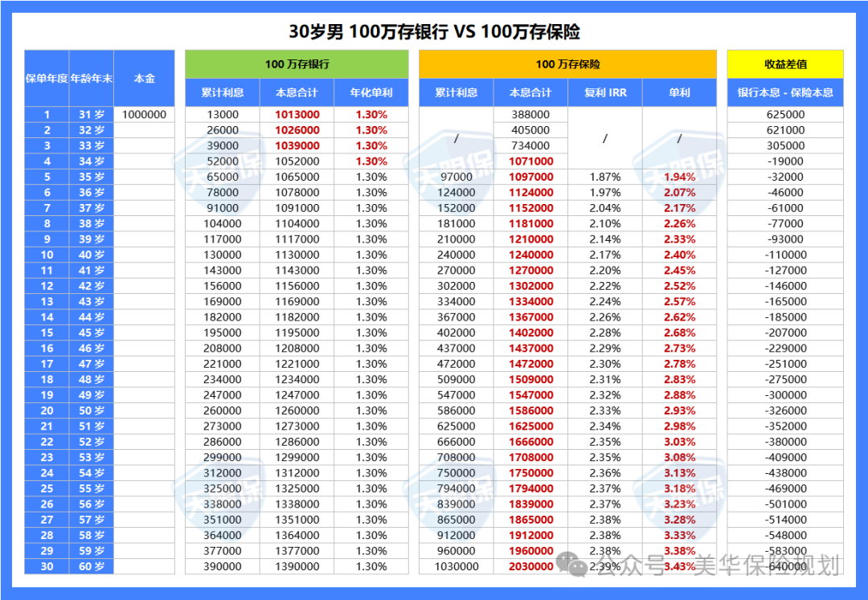Viewport: 868px width, 600px height.
Task: Click the title '30岁男 100万存银行 VS 100万存保险'
Action: [434, 32]
